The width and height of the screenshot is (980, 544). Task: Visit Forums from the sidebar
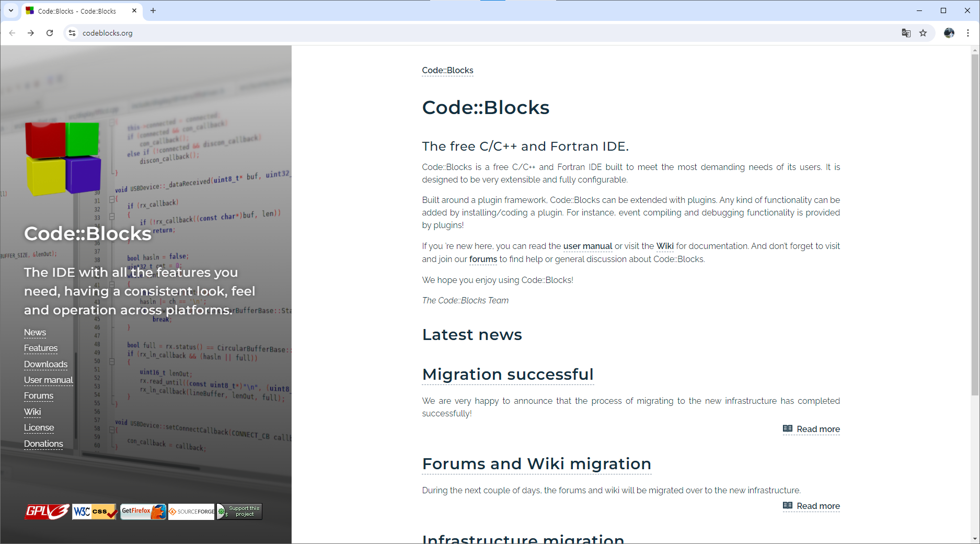point(39,396)
